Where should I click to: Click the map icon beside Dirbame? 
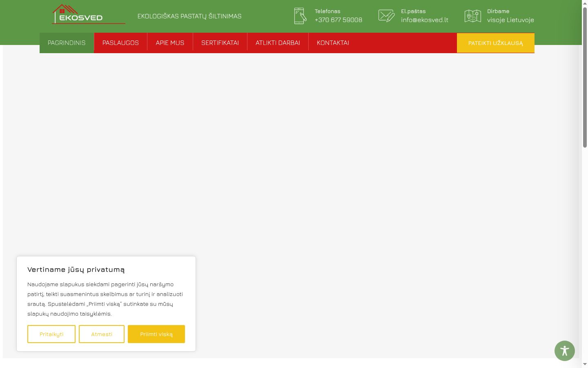pos(473,16)
